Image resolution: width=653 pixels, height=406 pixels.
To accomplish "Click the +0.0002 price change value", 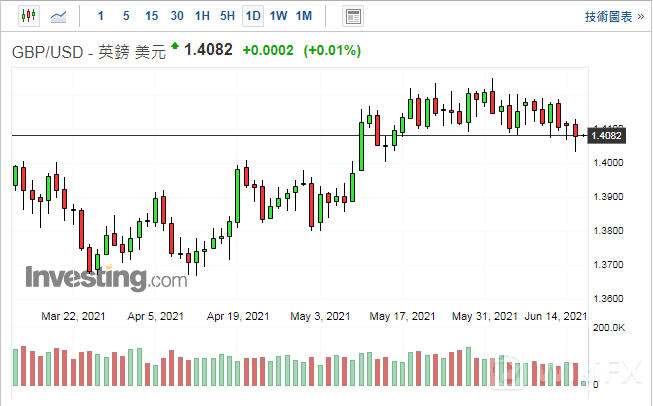I will [x=268, y=51].
